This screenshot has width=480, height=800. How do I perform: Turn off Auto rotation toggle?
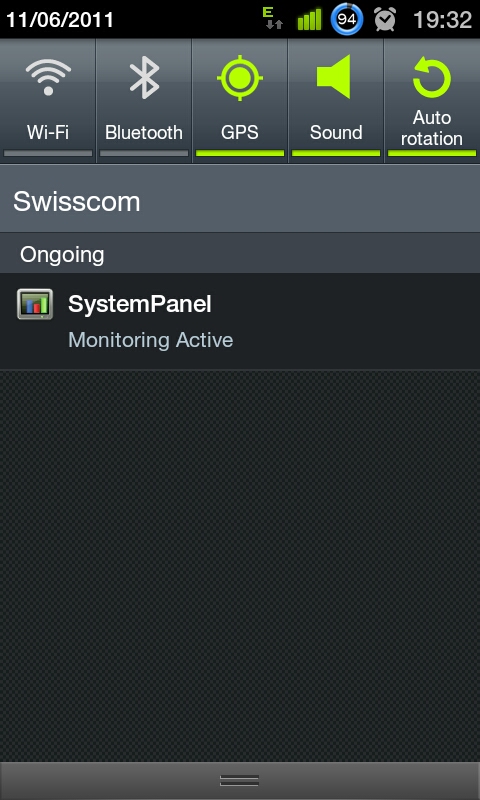pos(432,101)
